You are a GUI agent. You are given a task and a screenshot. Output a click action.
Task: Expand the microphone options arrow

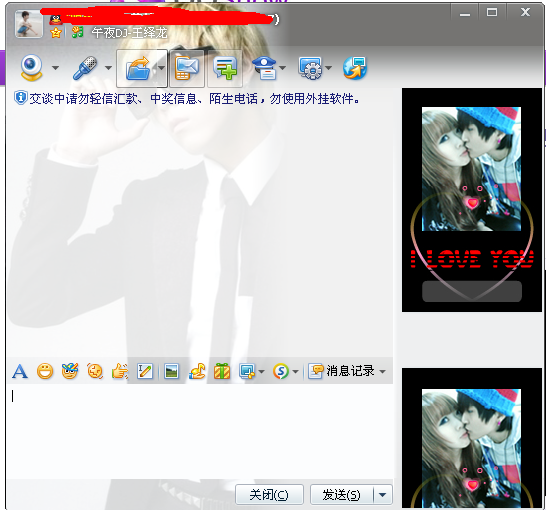pos(108,68)
